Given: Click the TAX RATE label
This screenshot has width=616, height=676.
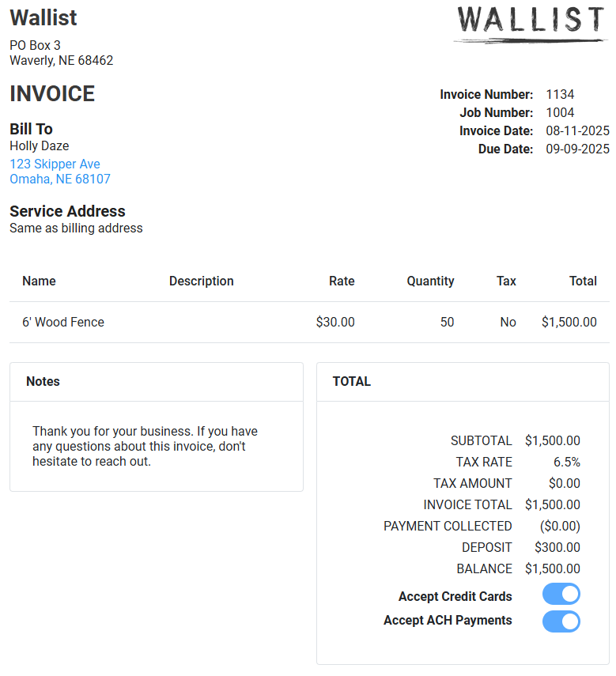Looking at the screenshot, I should click(x=484, y=463).
